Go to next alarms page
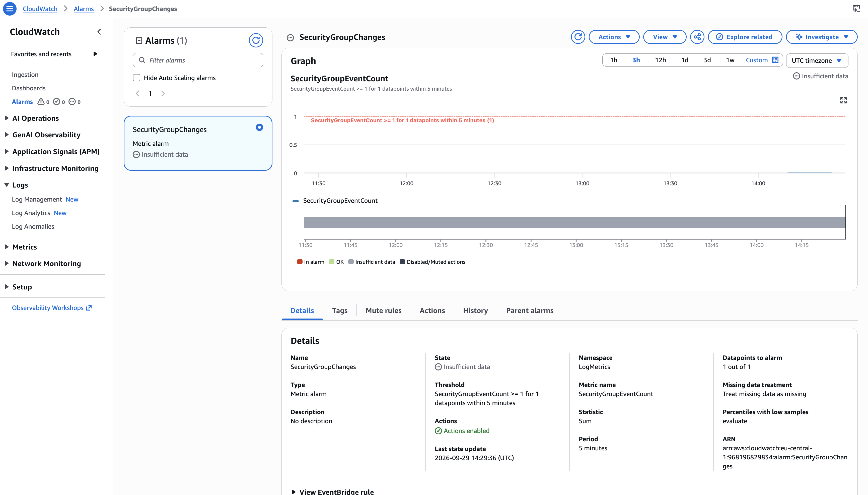The image size is (868, 495). [163, 93]
